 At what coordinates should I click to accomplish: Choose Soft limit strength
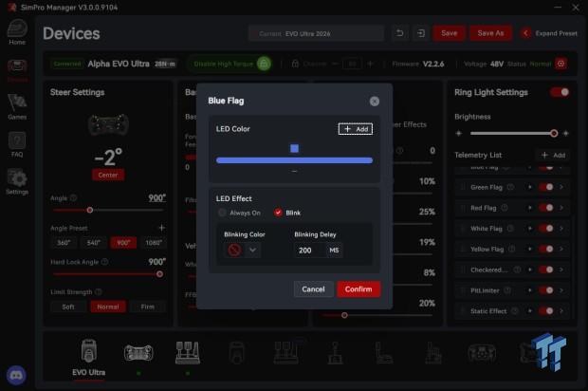pyautogui.click(x=68, y=307)
